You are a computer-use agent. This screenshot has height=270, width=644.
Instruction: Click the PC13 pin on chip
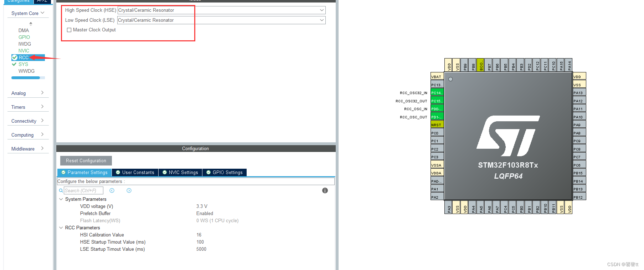[x=437, y=85]
